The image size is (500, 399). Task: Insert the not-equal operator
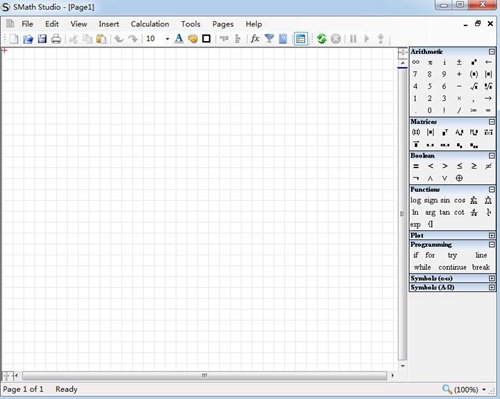(488, 166)
